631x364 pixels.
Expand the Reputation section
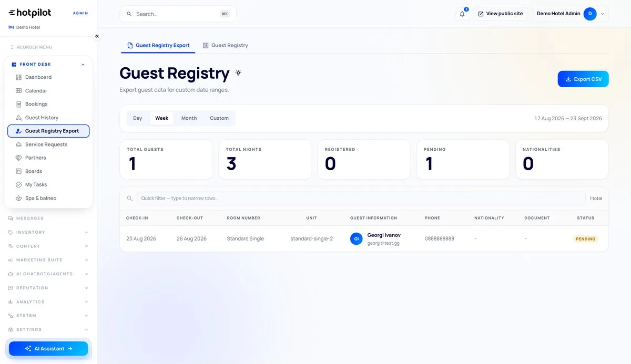tap(48, 288)
